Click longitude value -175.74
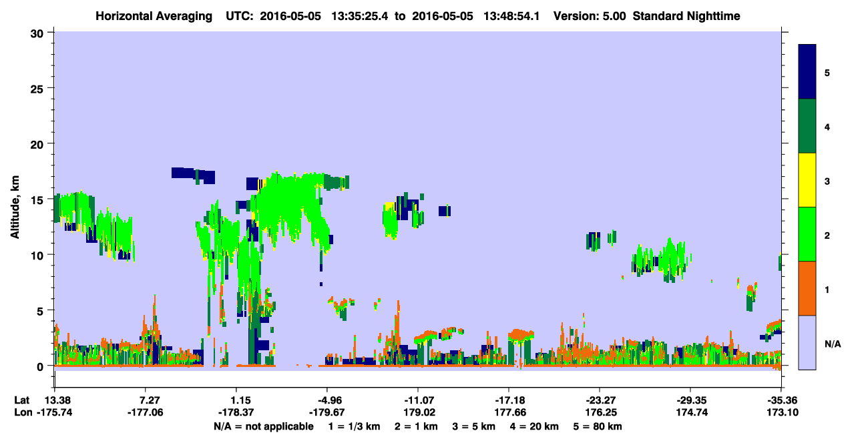The image size is (868, 445). click(x=54, y=413)
